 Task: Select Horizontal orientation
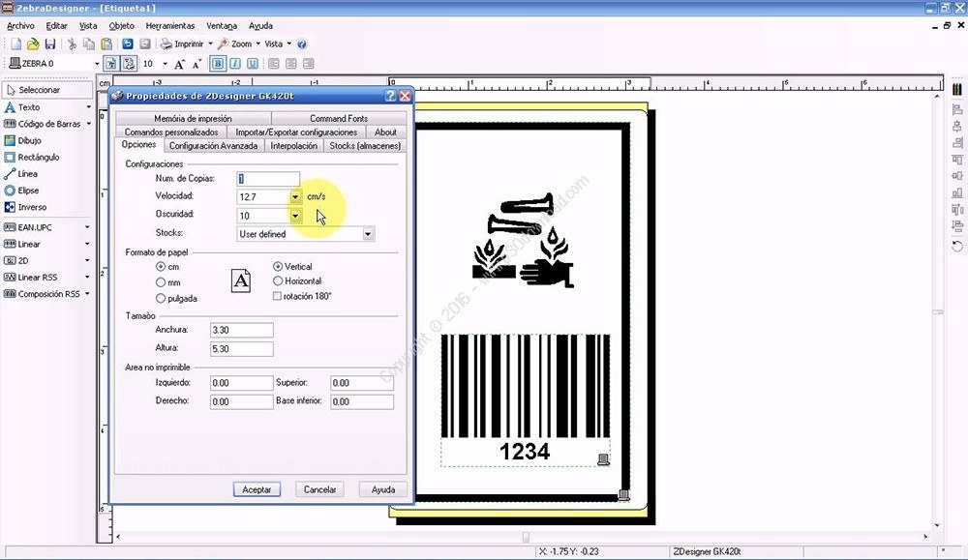(278, 281)
